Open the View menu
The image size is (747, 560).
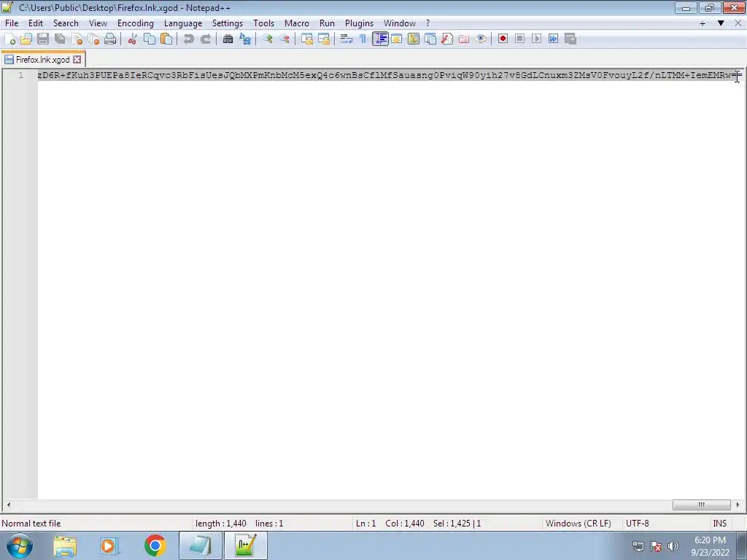point(98,23)
